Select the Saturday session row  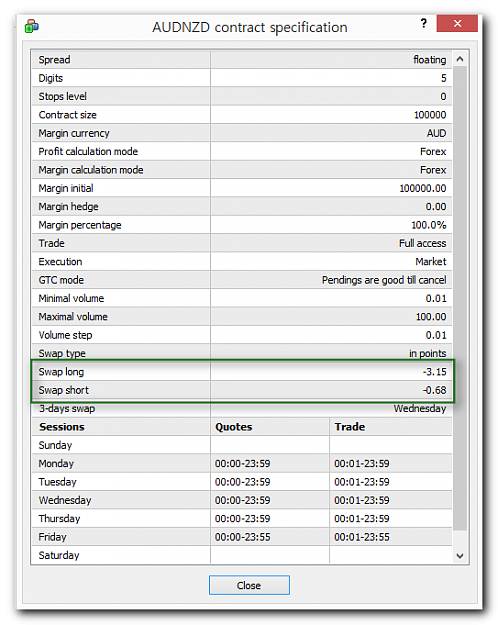pyautogui.click(x=242, y=555)
